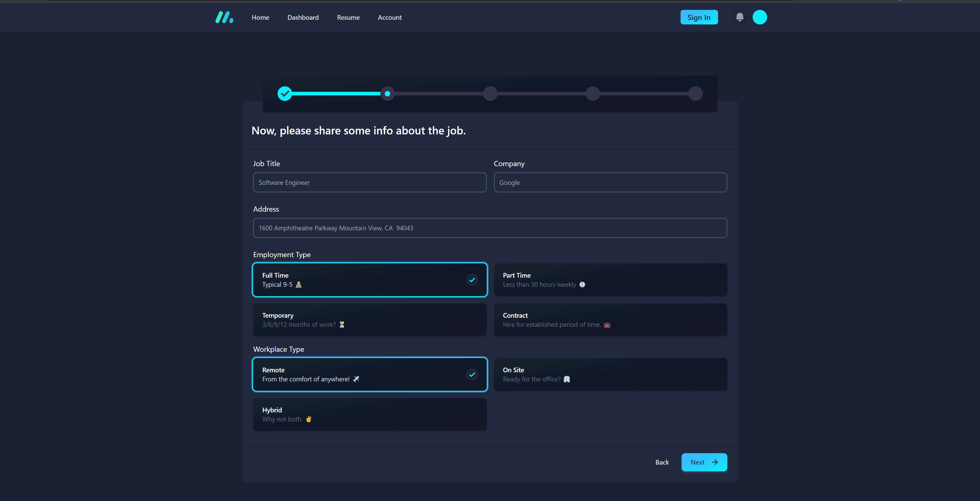Select Full Time employment type
The image size is (980, 501).
point(369,279)
